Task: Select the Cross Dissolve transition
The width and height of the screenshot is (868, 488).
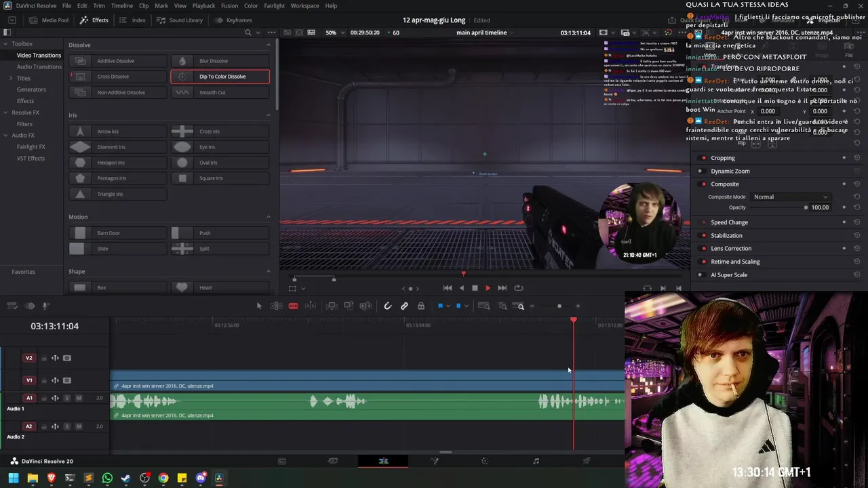Action: click(x=119, y=77)
